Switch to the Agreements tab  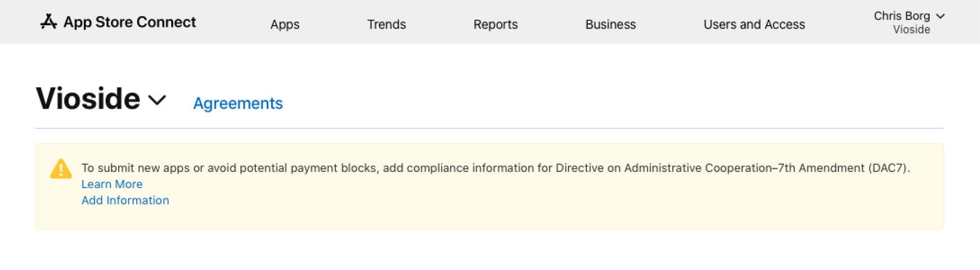tap(238, 104)
